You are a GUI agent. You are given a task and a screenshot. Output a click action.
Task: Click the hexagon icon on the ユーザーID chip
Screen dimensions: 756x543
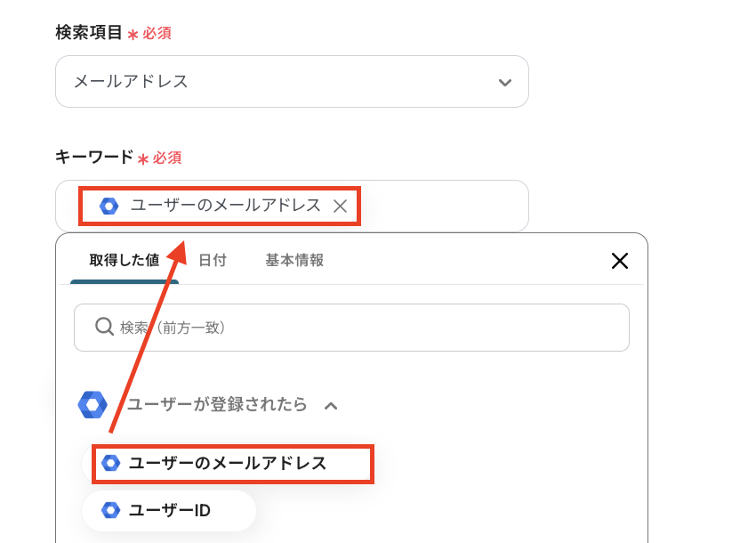(x=110, y=510)
